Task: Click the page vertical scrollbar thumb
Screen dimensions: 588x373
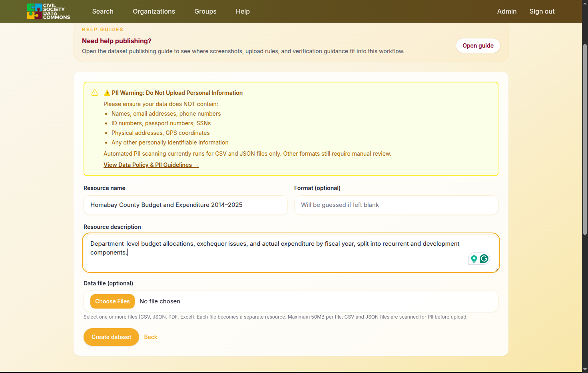Action: coord(585,139)
